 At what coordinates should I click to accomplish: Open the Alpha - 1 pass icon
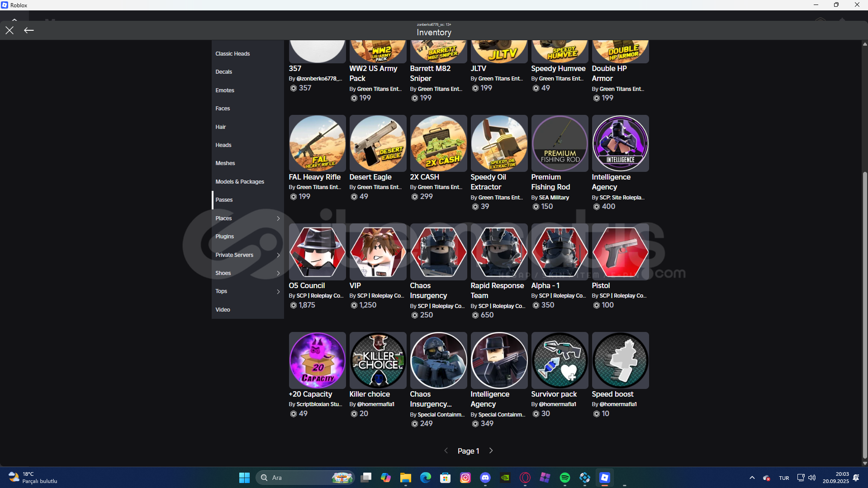(x=560, y=252)
